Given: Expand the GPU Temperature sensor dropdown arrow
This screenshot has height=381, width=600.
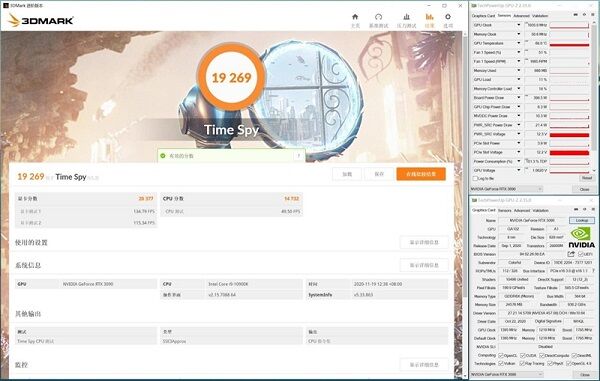Looking at the screenshot, I should coord(519,43).
